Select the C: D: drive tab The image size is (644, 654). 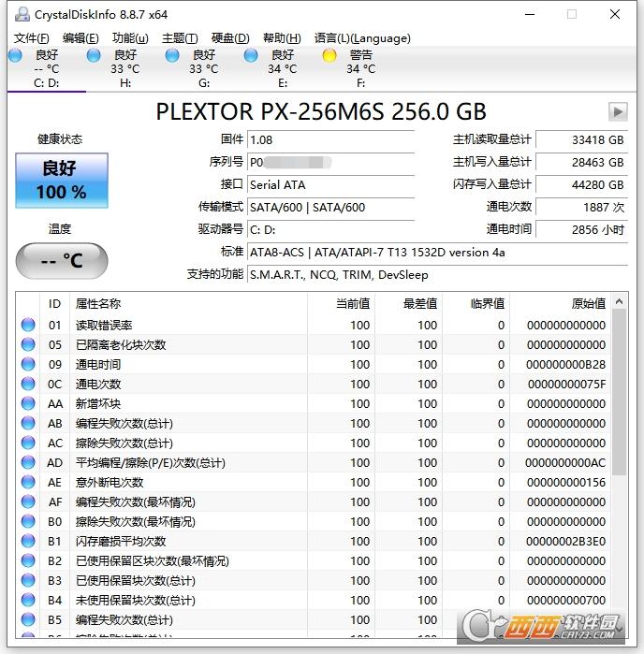point(46,69)
